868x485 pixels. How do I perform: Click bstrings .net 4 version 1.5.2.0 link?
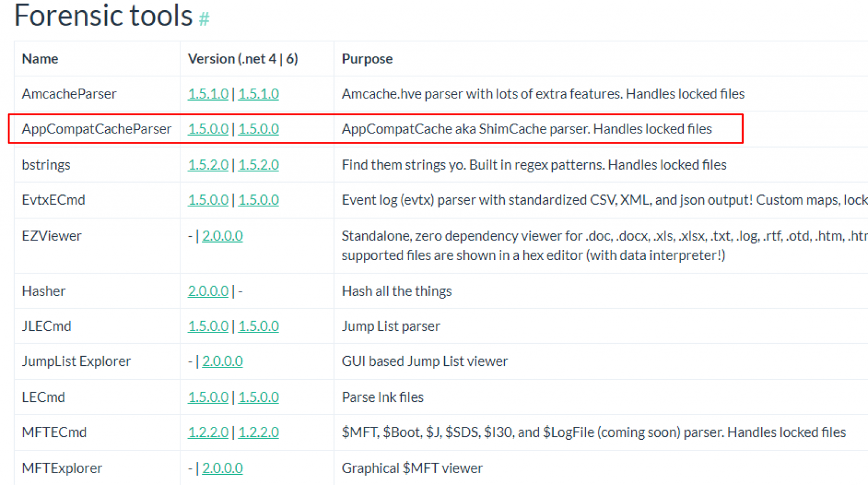click(208, 165)
